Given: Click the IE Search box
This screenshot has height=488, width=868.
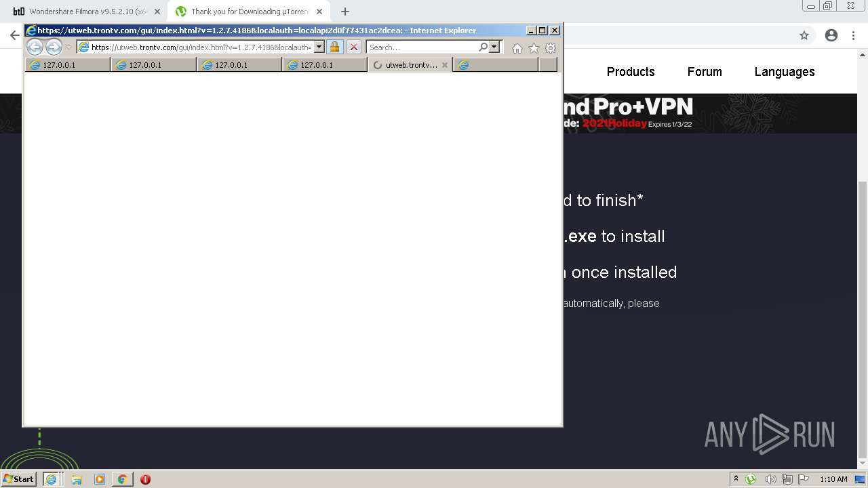Looking at the screenshot, I should pos(422,47).
